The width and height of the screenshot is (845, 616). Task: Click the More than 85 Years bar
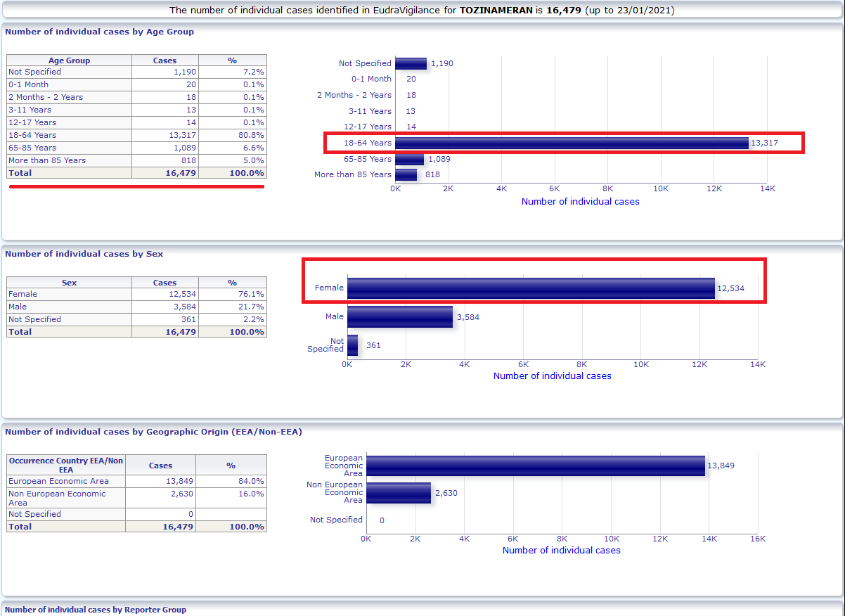click(x=406, y=174)
